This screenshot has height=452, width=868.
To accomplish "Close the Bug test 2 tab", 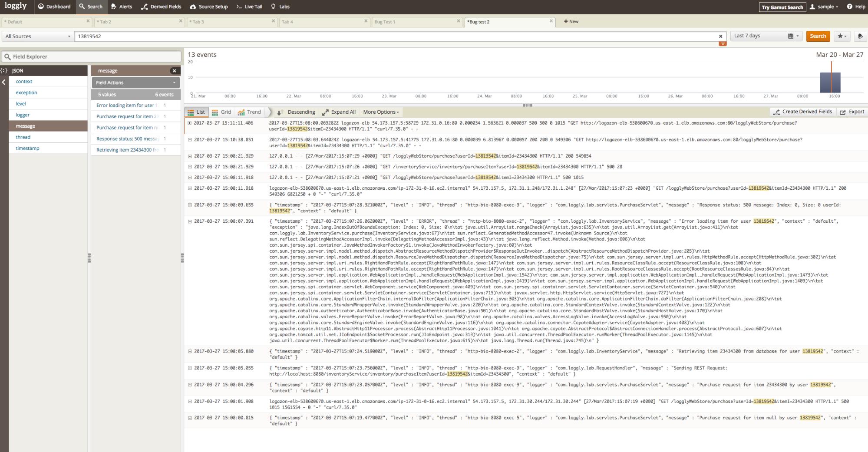I will pyautogui.click(x=551, y=21).
